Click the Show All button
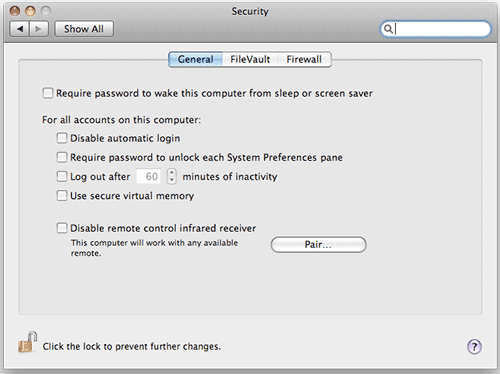Image resolution: width=500 pixels, height=374 pixels. pyautogui.click(x=84, y=29)
